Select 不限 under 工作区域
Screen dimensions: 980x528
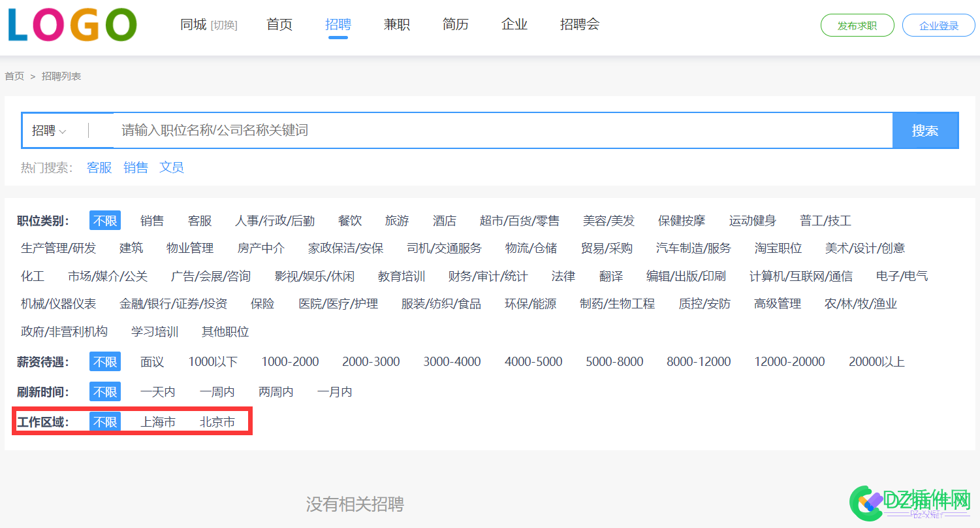105,422
